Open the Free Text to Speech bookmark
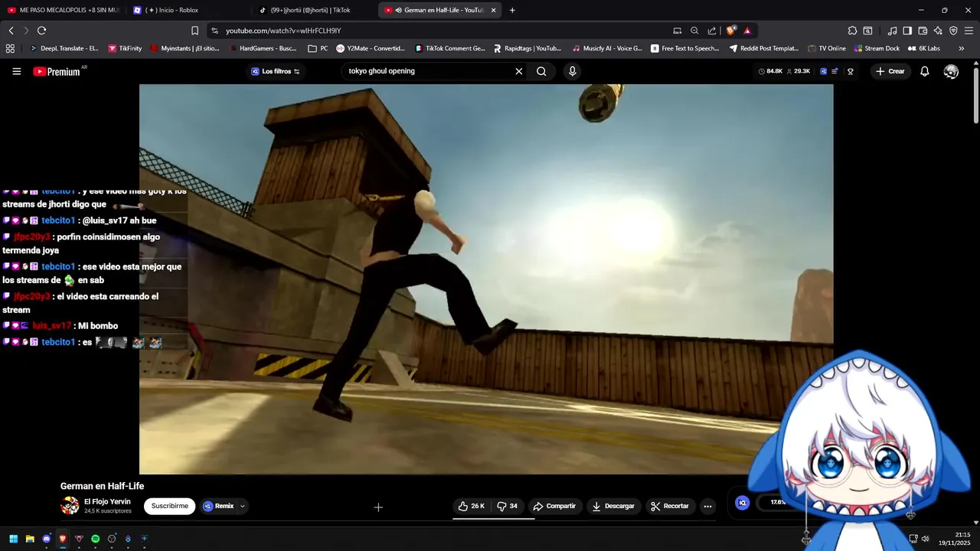The height and width of the screenshot is (551, 980). [685, 48]
